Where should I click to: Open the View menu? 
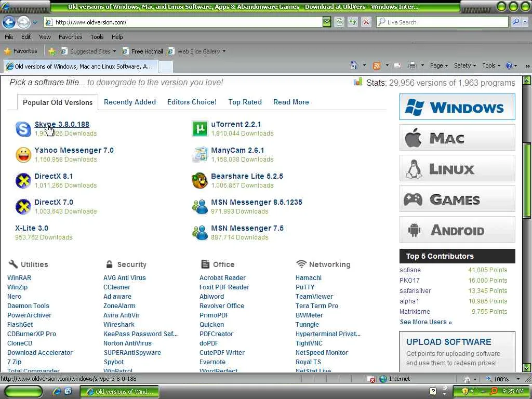pyautogui.click(x=45, y=37)
